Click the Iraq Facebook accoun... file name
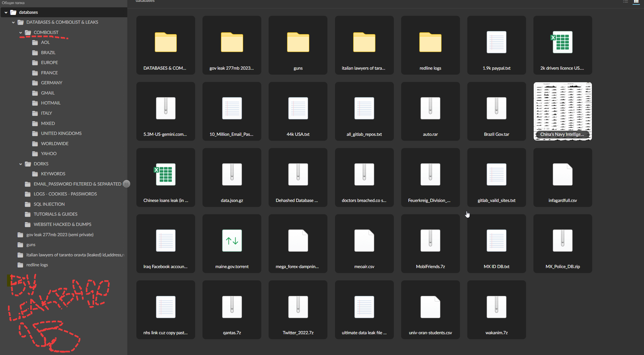The image size is (644, 355). pos(165,267)
